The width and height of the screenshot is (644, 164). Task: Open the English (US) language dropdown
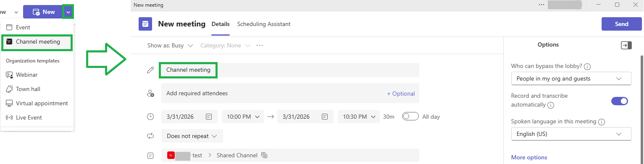point(571,134)
